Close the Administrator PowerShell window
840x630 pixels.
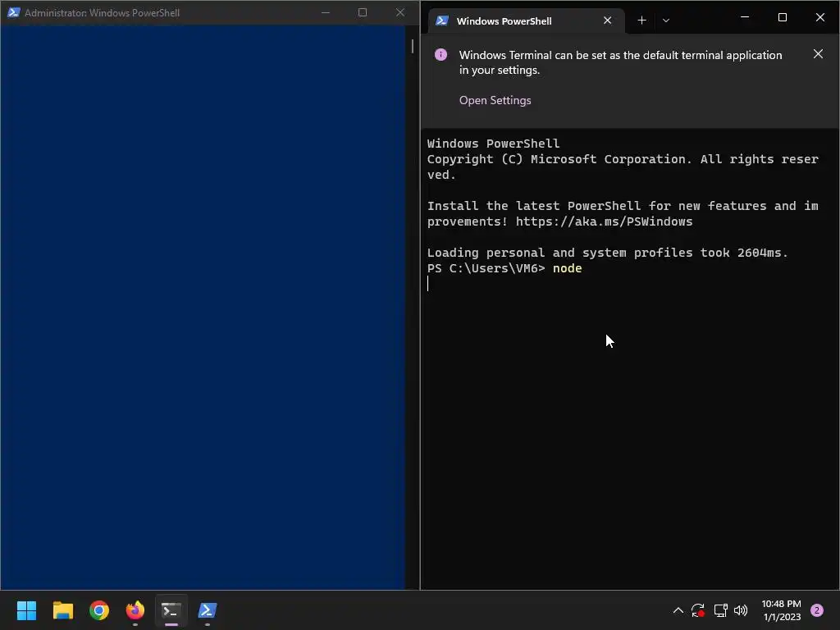[x=400, y=12]
